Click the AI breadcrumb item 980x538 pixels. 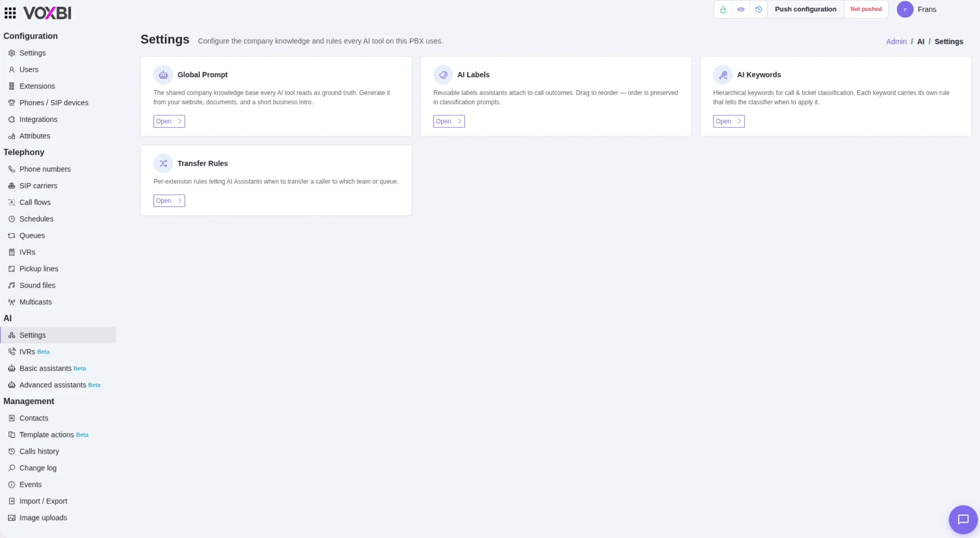tap(920, 41)
